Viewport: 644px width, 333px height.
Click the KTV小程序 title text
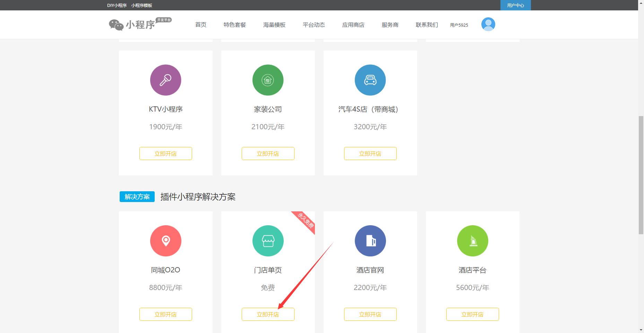click(165, 109)
